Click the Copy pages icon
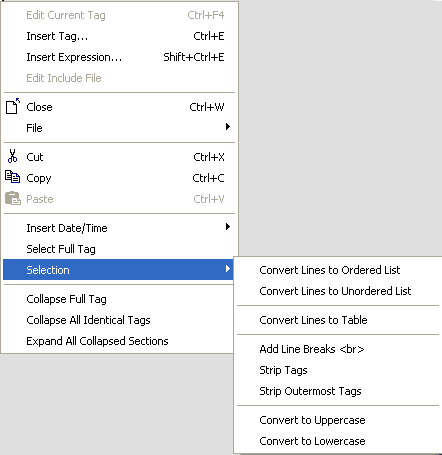This screenshot has width=442, height=455. click(x=13, y=177)
